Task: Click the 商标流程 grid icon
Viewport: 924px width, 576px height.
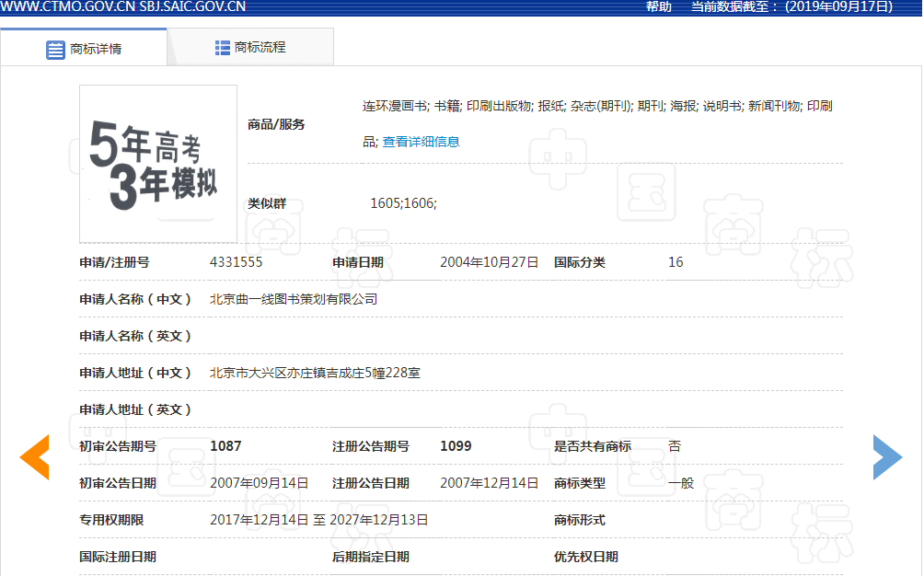Action: coord(222,48)
